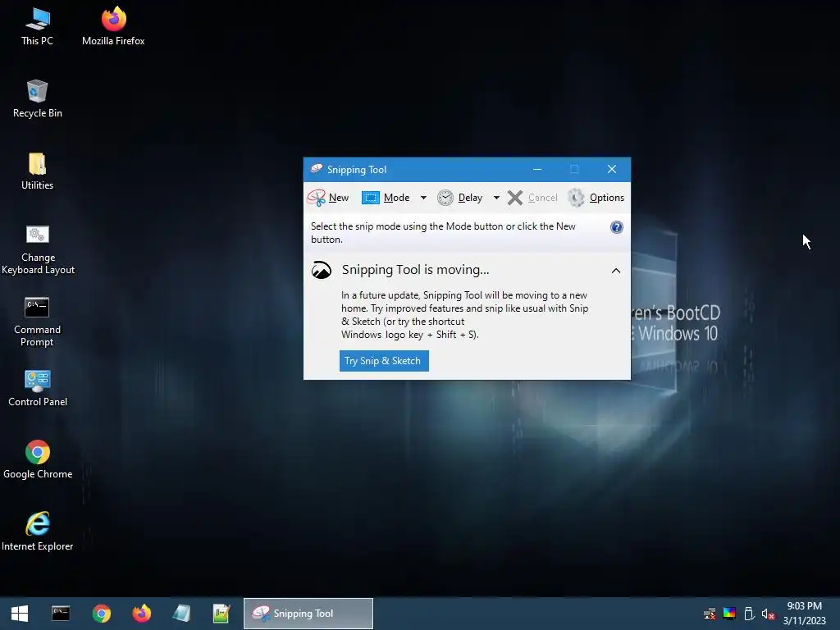Select the Recycle Bin desktop icon
Screen dimensions: 840x630
[38, 99]
